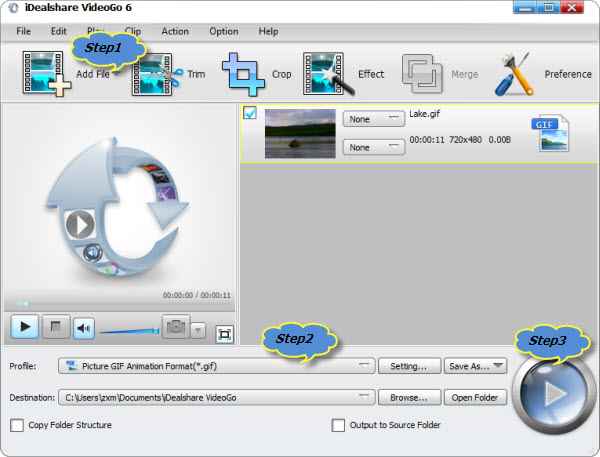
Task: Click the Add File film icon
Action: [47, 73]
